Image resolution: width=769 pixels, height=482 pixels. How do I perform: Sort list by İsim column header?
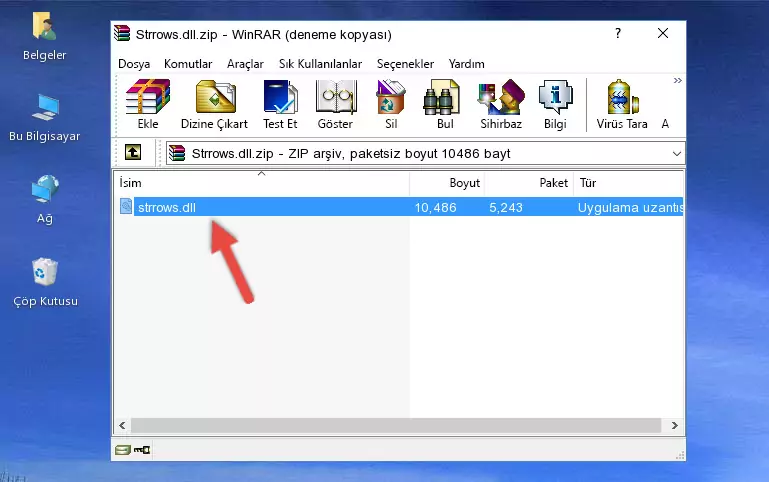pos(262,183)
